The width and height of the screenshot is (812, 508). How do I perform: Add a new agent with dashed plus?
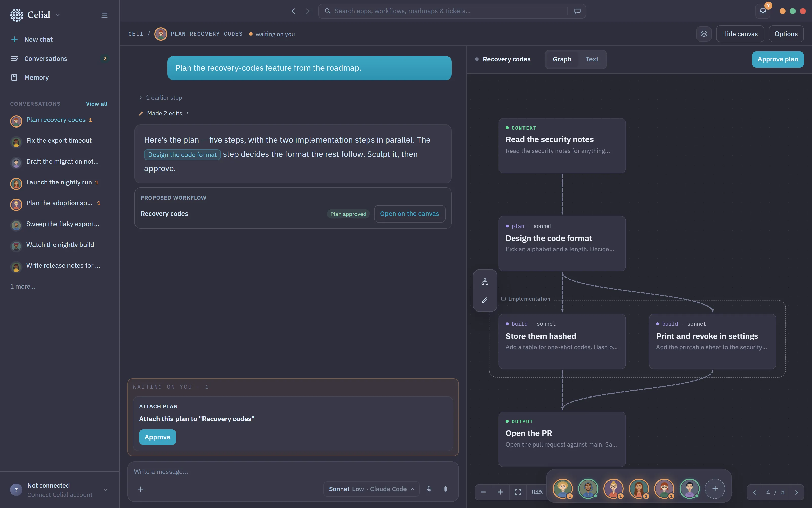[715, 489]
